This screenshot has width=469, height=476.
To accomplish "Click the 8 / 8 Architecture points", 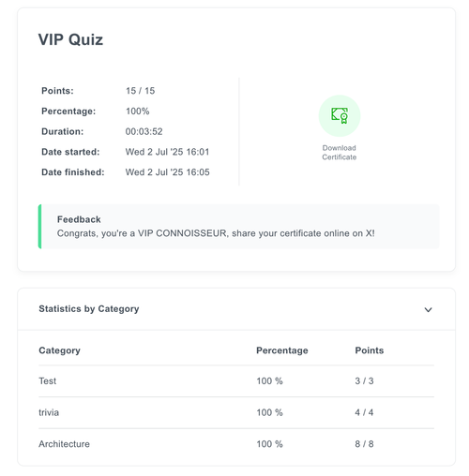I will pyautogui.click(x=364, y=444).
